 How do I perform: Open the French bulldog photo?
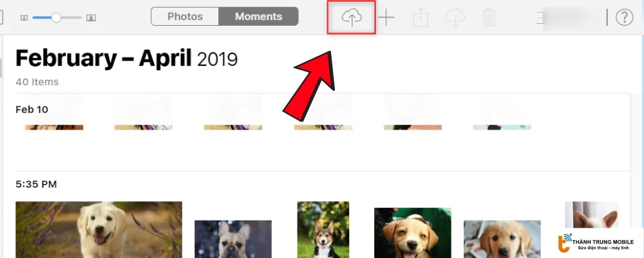233,239
